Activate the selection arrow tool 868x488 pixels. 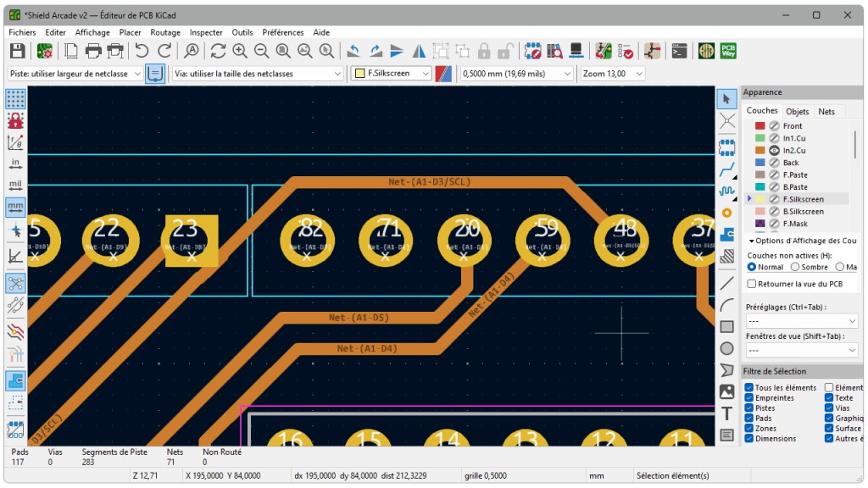pos(726,99)
